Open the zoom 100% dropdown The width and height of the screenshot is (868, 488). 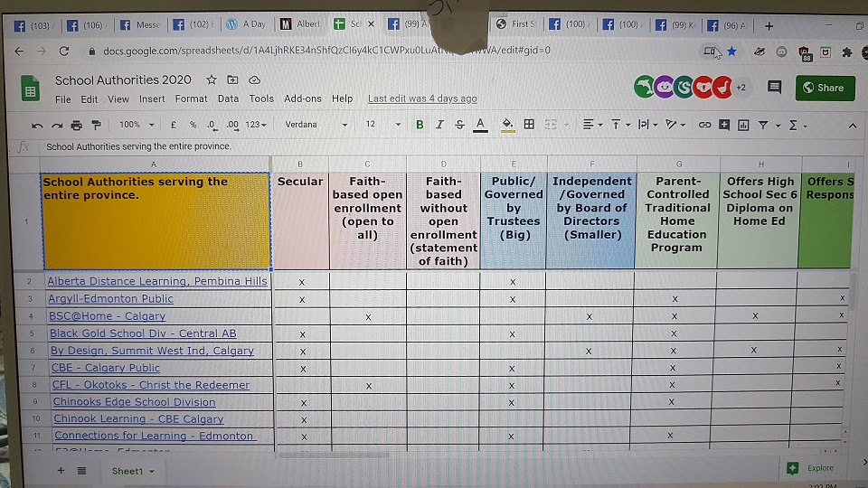137,125
